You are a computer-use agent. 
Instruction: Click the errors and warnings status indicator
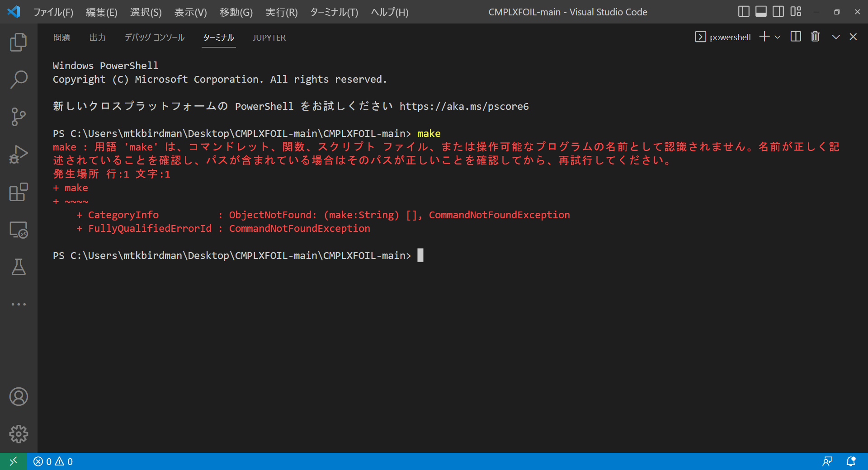pyautogui.click(x=53, y=461)
